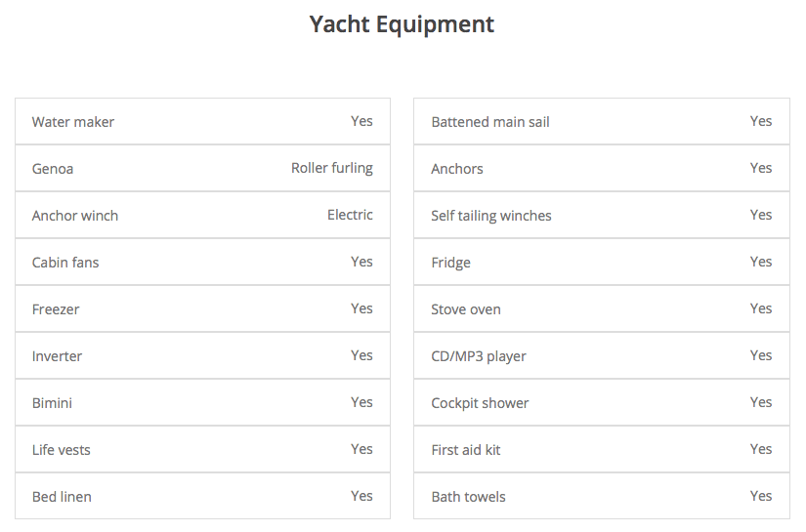This screenshot has height=532, width=806.
Task: Click the Yacht Equipment heading
Action: [402, 24]
